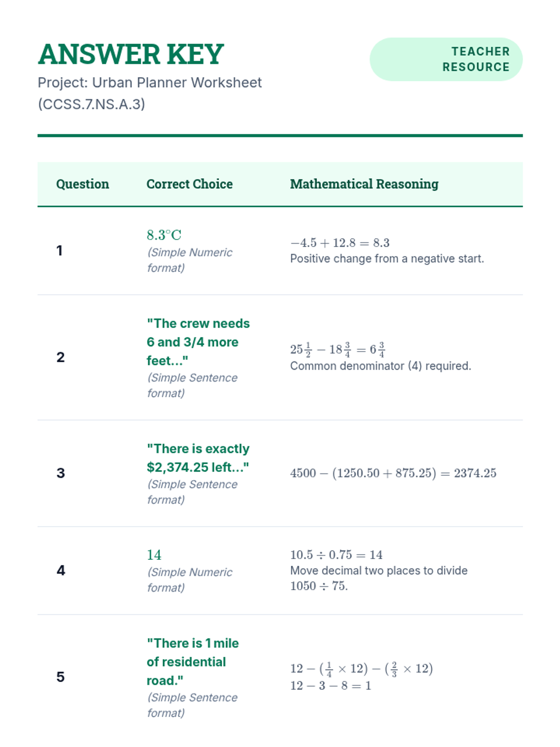Viewport: 560px width, 747px height.
Task: Click 'Move decimal two places to divide' note
Action: coord(378,571)
